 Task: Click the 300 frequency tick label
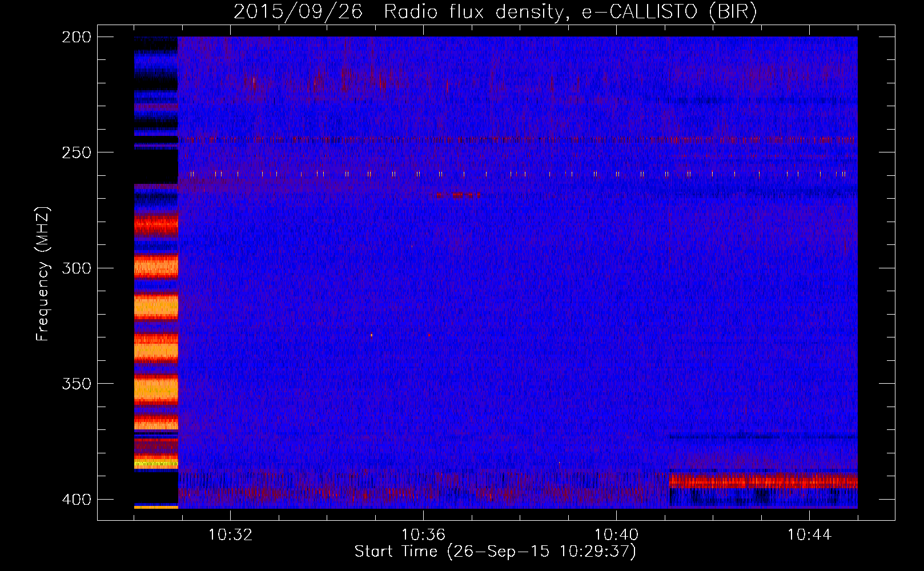[76, 268]
